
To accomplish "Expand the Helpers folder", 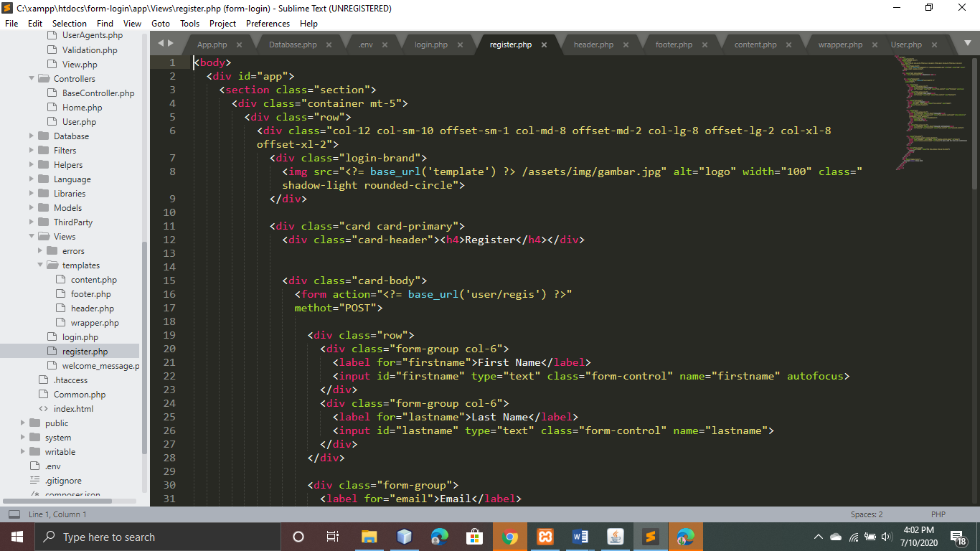I will coord(32,165).
